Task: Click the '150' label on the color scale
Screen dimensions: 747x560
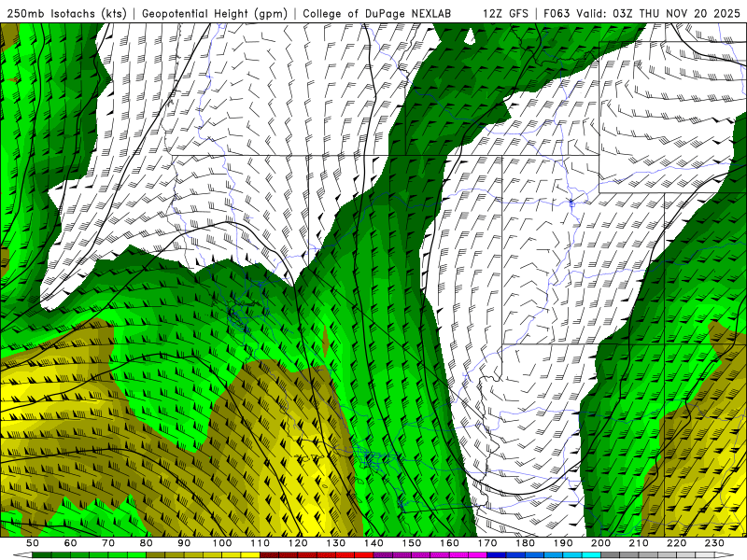Action: pos(412,543)
